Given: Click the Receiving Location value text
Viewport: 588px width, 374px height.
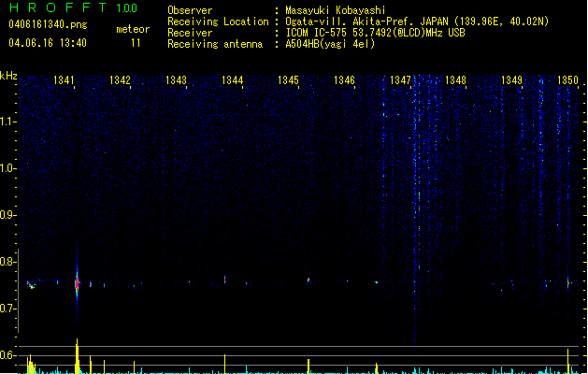Looking at the screenshot, I should (x=417, y=22).
